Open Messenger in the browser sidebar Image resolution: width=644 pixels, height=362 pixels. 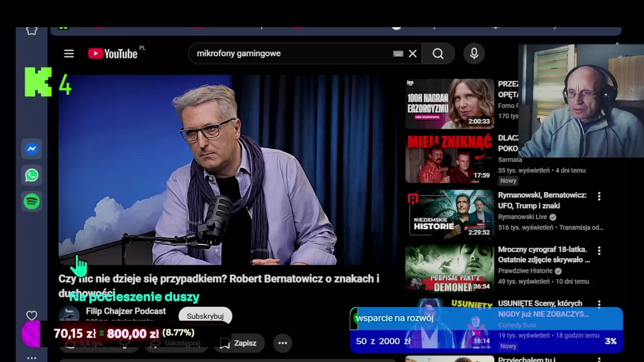coord(32,149)
